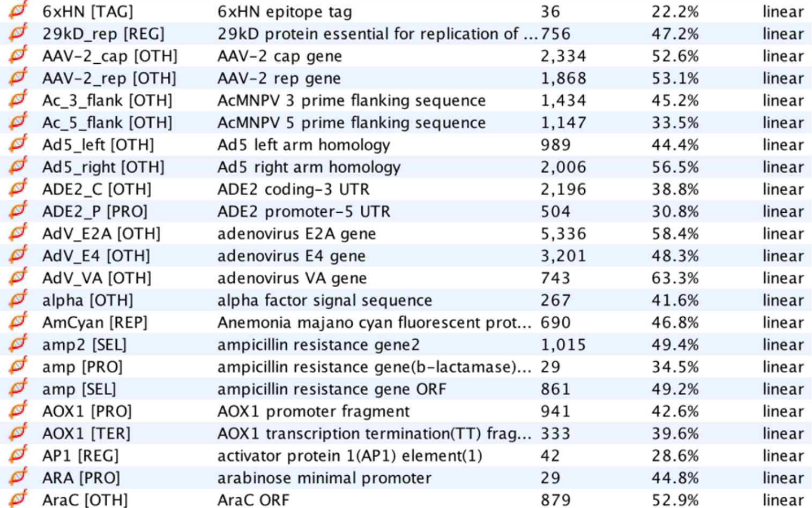
Task: Click the DNA icon beside 6xHN [TAG]
Action: (x=17, y=11)
